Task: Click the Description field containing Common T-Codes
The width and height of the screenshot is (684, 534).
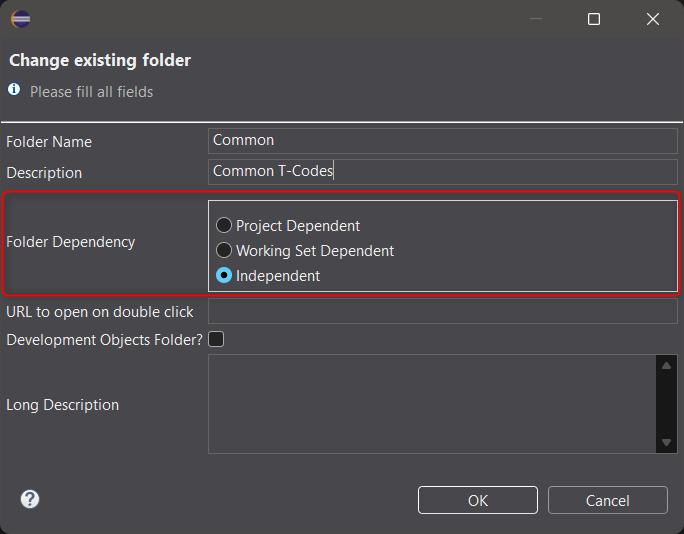Action: pos(443,171)
